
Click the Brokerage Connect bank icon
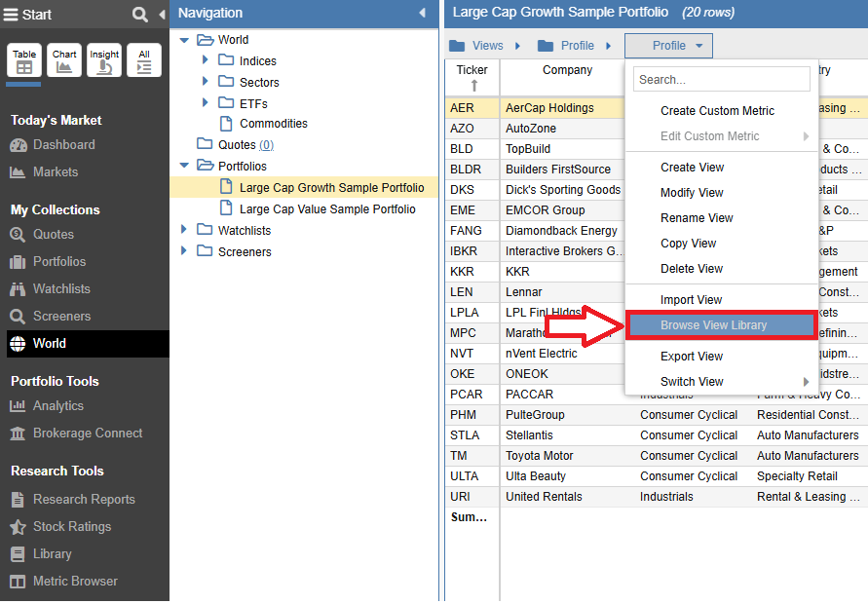[18, 434]
